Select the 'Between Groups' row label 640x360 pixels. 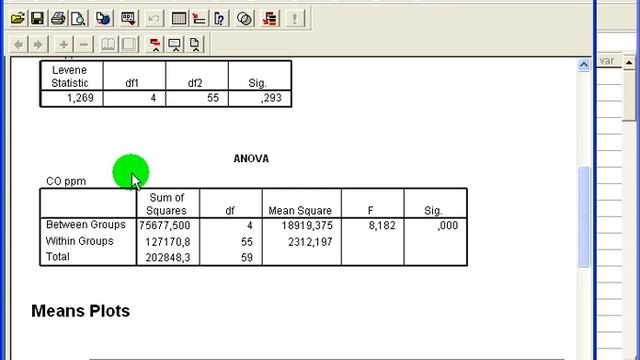[x=86, y=224]
